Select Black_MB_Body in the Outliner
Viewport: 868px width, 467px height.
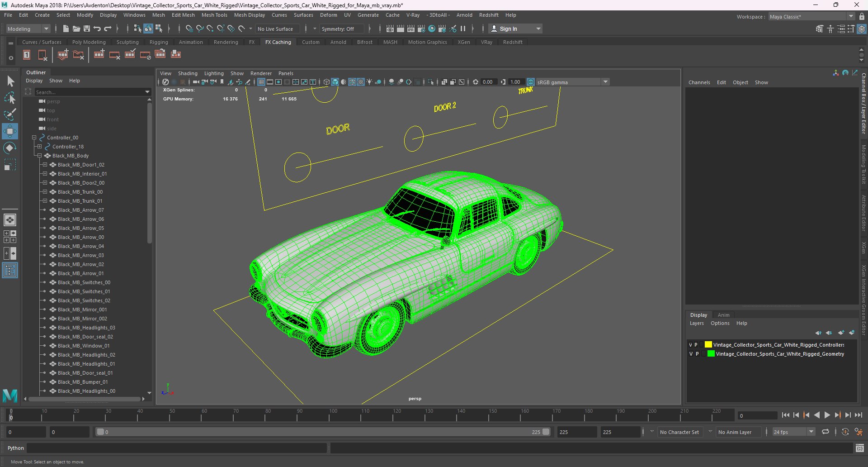pos(71,156)
